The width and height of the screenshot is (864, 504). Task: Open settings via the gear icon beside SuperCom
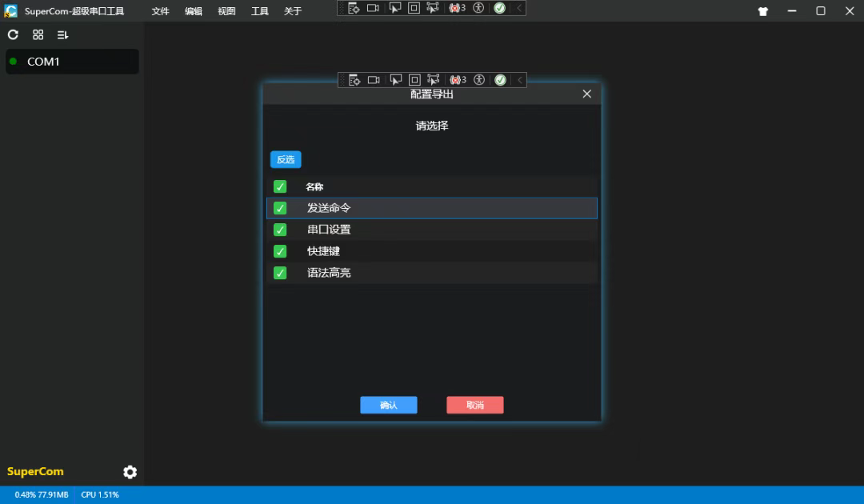(x=130, y=472)
